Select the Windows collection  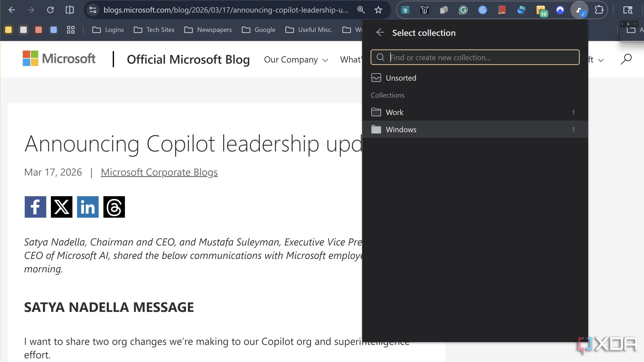coord(475,129)
